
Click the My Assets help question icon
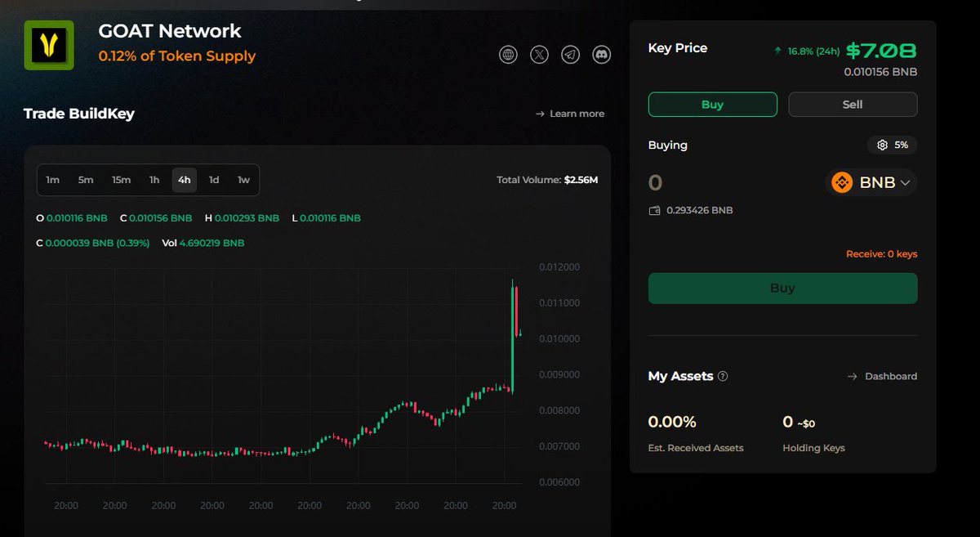[x=723, y=376]
